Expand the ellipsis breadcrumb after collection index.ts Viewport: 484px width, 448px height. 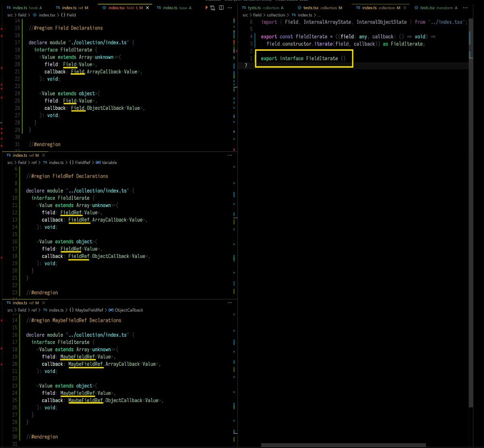click(319, 15)
